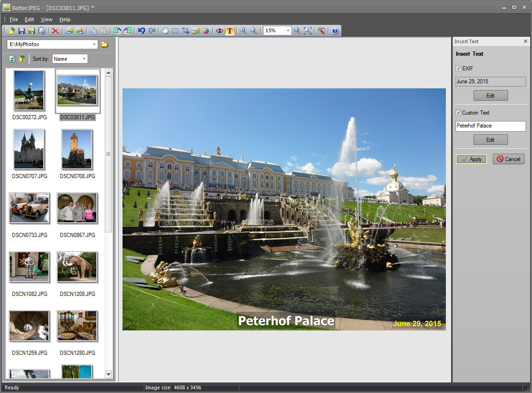The image size is (532, 393).
Task: Disable the Custom Text checkbox
Action: click(x=459, y=112)
